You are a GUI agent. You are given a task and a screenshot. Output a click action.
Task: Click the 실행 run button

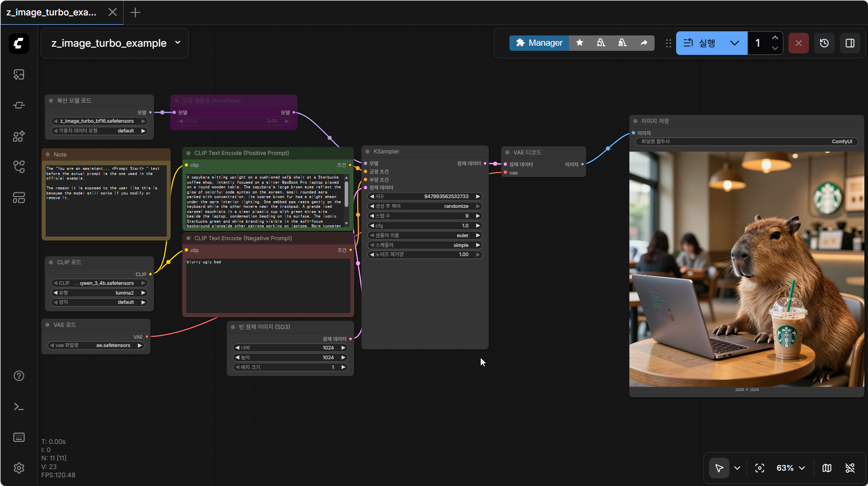point(700,43)
